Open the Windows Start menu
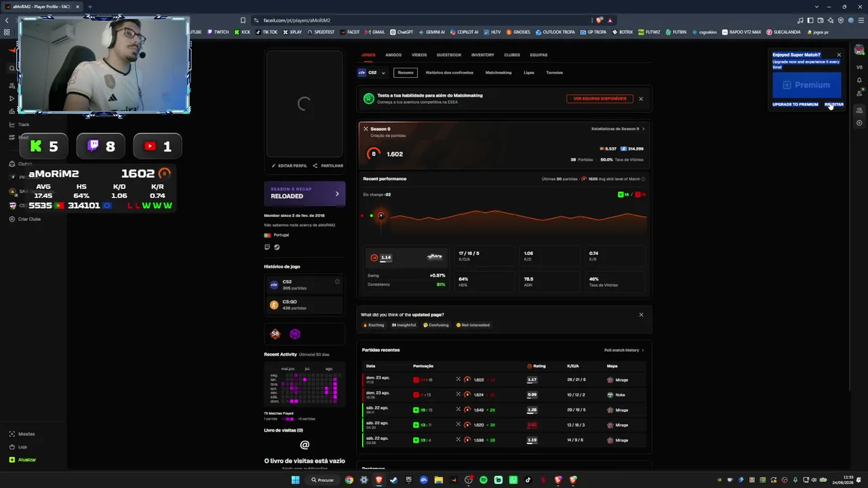 pyautogui.click(x=296, y=480)
